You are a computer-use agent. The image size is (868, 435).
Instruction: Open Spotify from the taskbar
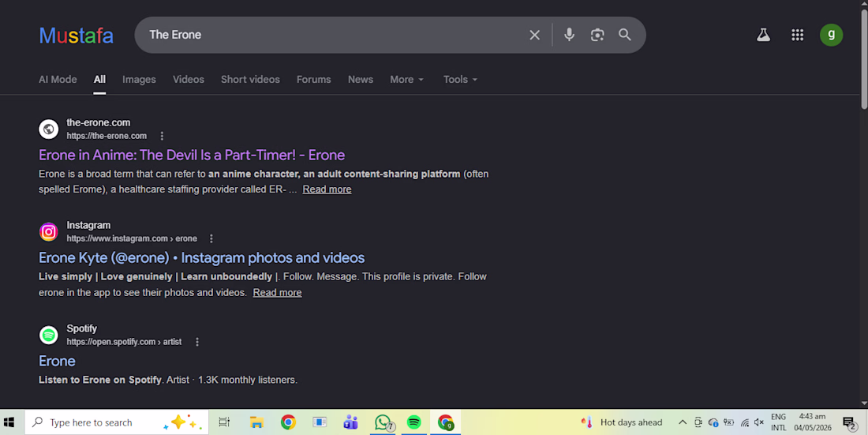click(x=413, y=422)
